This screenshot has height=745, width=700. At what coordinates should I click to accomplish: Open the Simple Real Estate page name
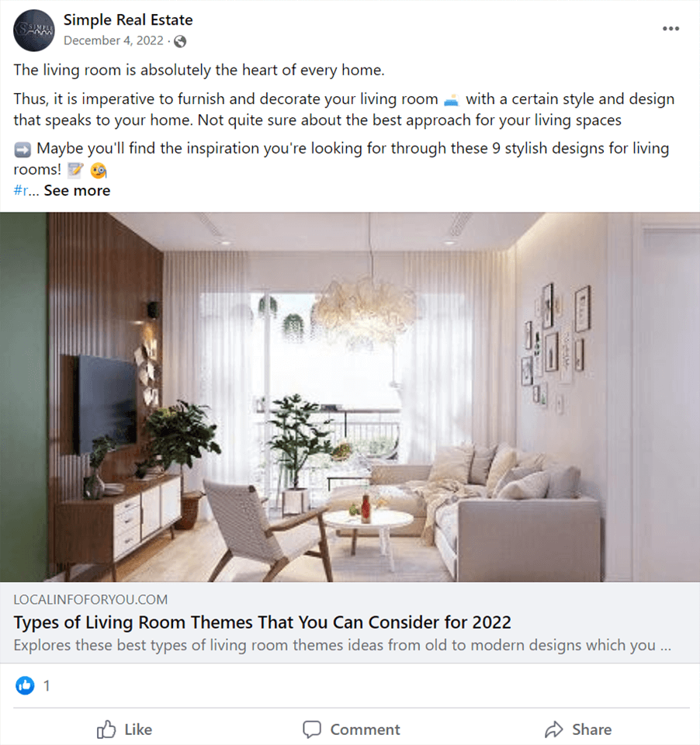(x=128, y=20)
